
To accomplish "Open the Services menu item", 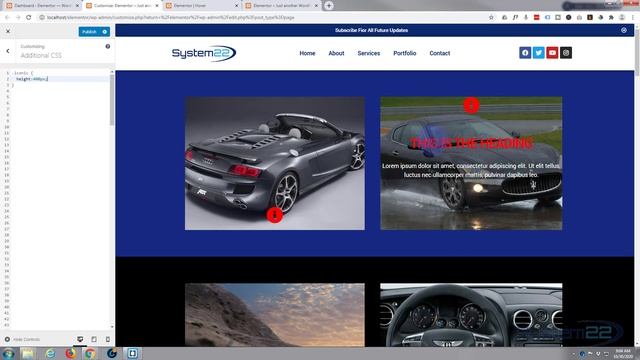I will pyautogui.click(x=369, y=53).
